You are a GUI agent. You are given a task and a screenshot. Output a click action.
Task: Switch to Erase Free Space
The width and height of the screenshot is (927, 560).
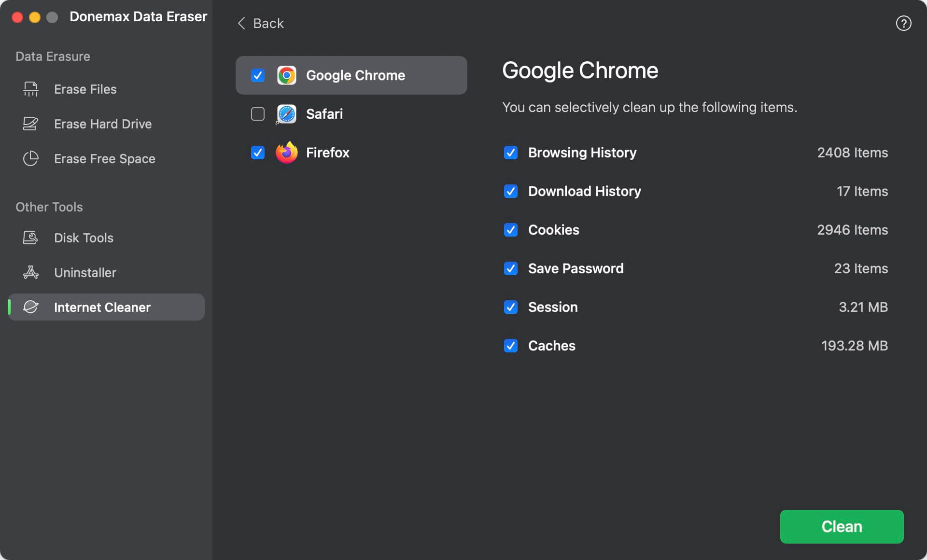click(x=106, y=159)
